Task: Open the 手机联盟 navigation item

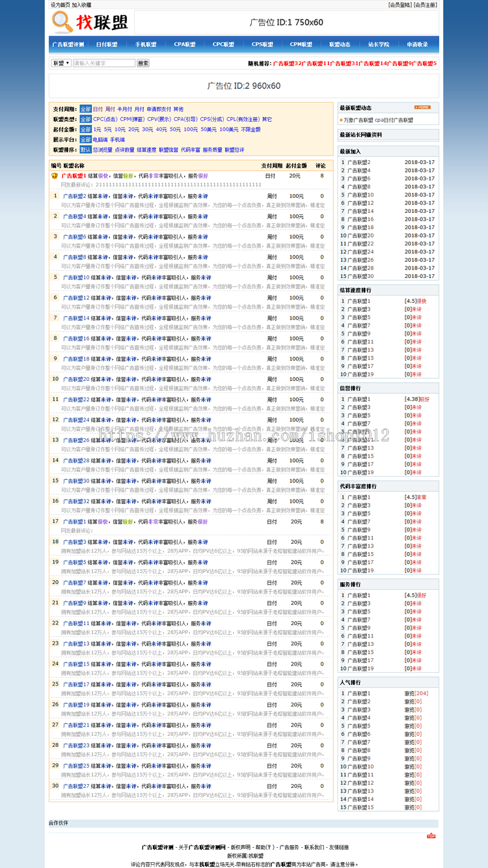Action: tap(146, 45)
